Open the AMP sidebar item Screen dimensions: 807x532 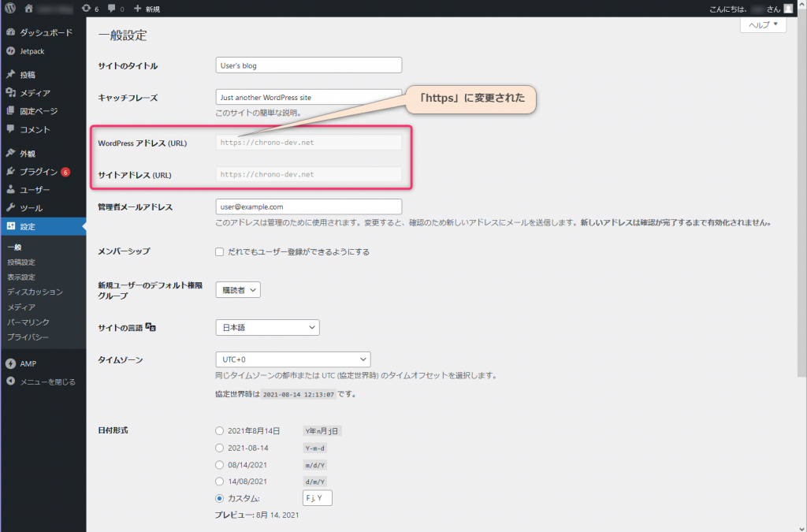(28, 363)
